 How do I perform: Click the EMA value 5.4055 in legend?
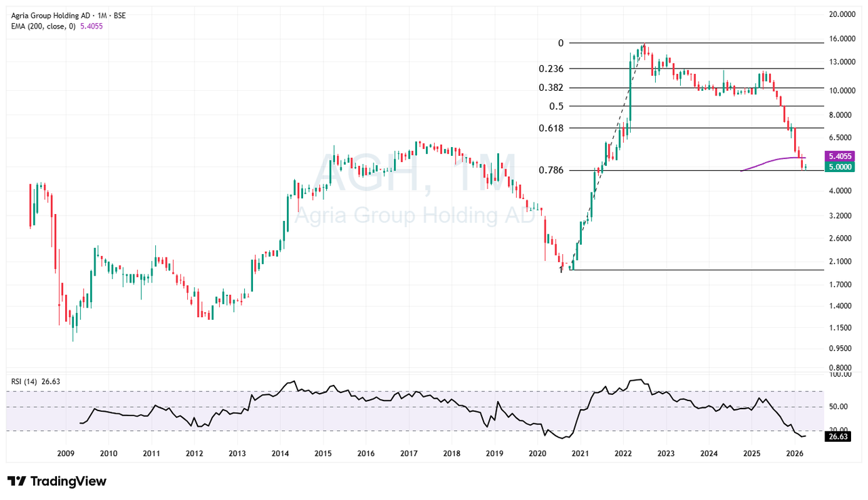click(92, 26)
